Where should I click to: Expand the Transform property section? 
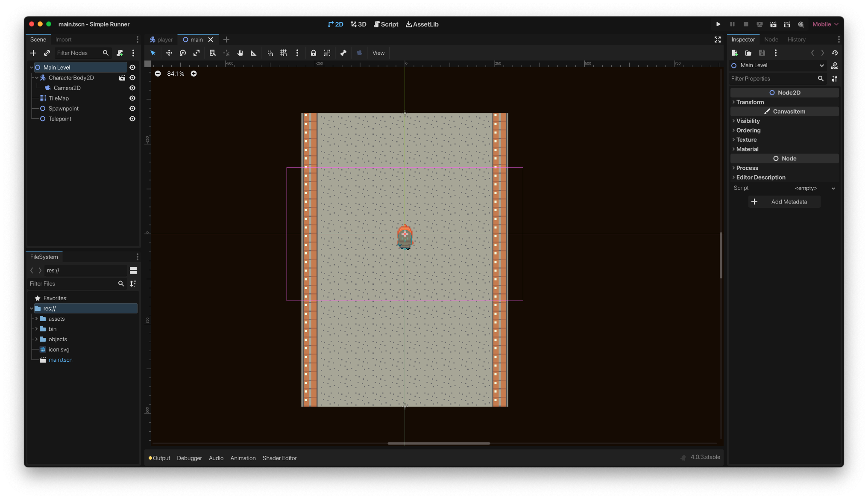[x=750, y=102]
